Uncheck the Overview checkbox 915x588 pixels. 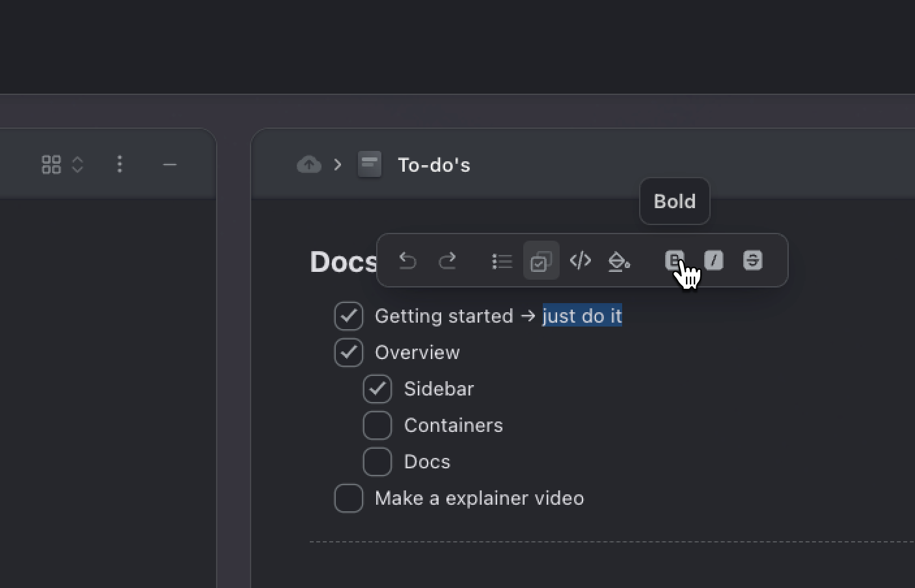click(349, 353)
